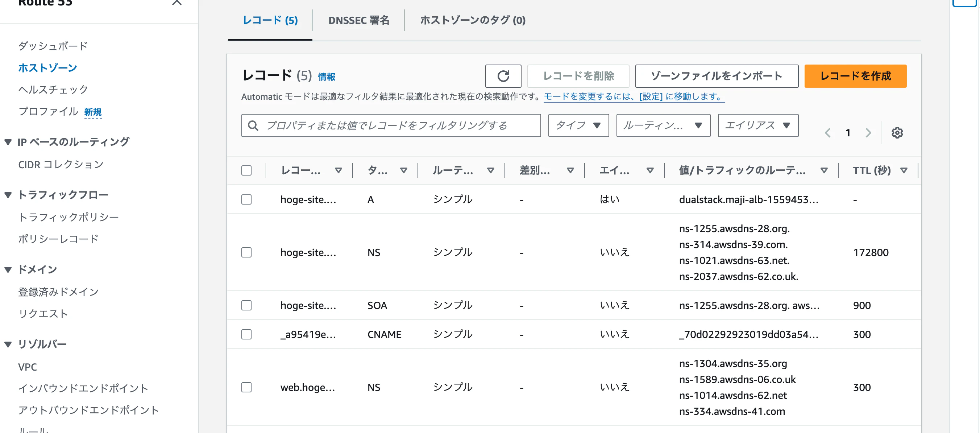Sort by the ルーテ... routing column arrow
Viewport: 980px width, 433px height.
click(491, 170)
